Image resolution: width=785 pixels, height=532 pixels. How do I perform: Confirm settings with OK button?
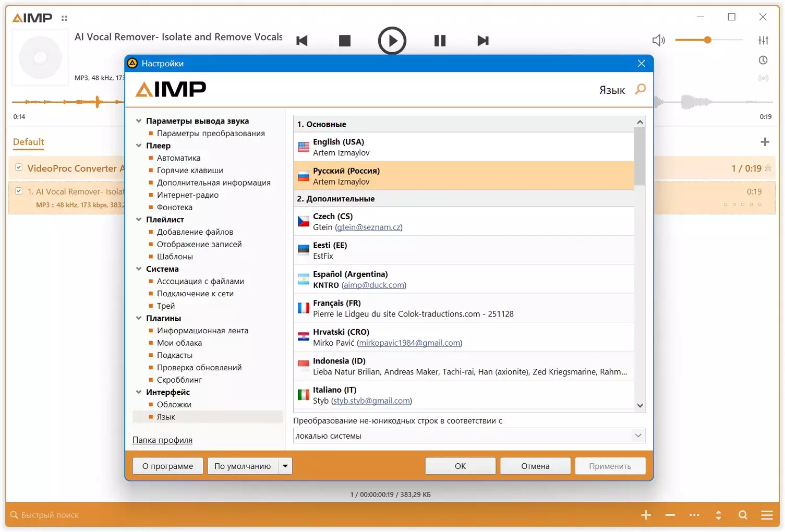click(460, 466)
